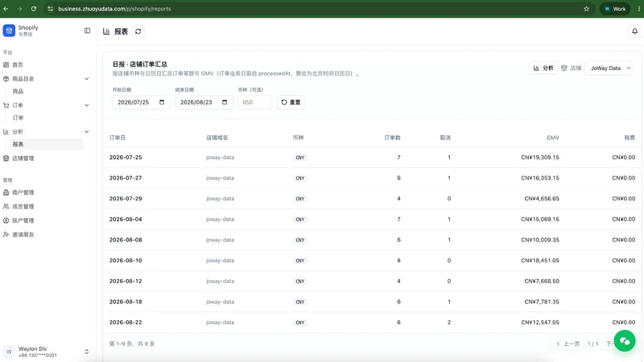
Task: Click browser back arrow
Action: pos(6,9)
